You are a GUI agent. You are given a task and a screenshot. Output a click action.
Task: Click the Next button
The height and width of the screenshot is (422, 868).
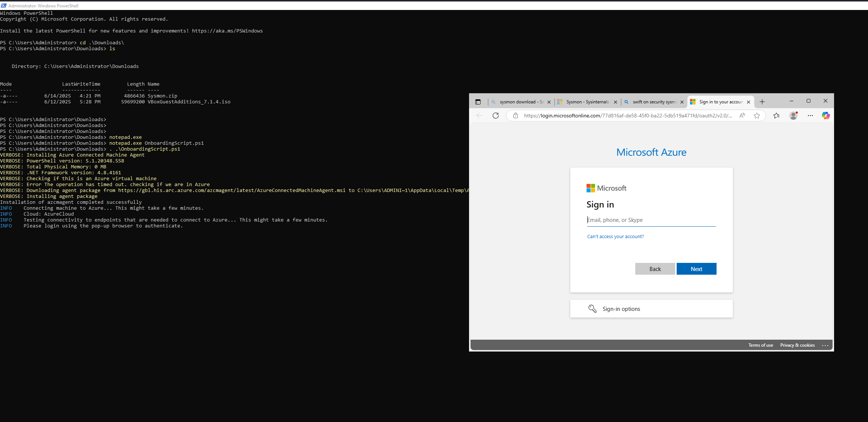pyautogui.click(x=696, y=269)
